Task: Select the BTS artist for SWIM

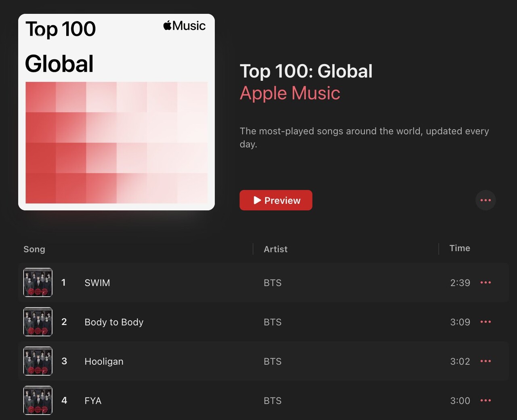Action: [273, 283]
